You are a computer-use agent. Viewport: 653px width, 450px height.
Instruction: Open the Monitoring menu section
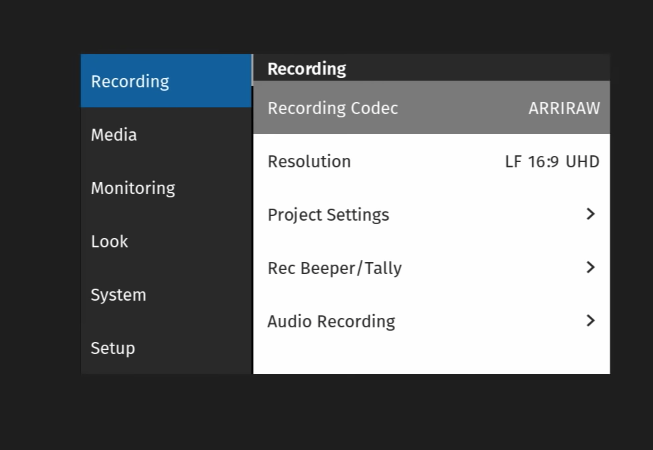point(132,188)
